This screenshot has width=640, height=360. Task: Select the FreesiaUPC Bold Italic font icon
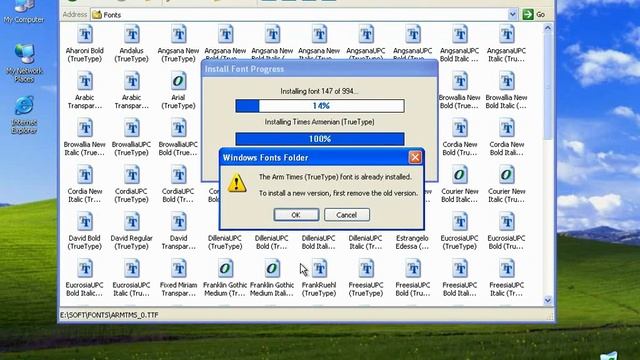click(x=460, y=269)
